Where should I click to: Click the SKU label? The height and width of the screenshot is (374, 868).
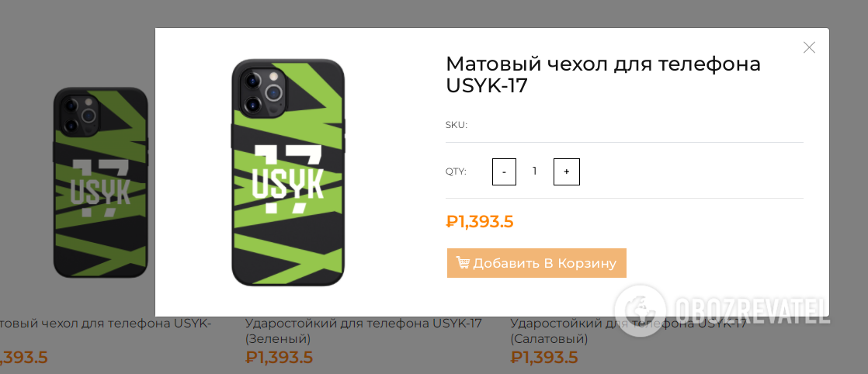pos(456,125)
